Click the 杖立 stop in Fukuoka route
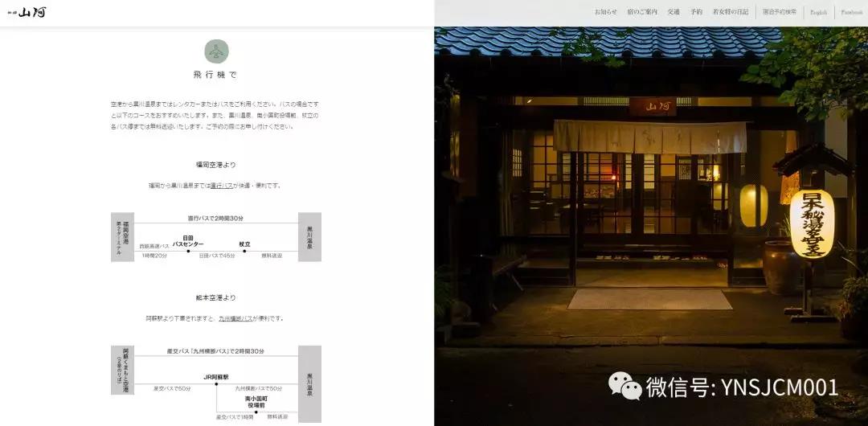The image size is (868, 426). pyautogui.click(x=244, y=244)
